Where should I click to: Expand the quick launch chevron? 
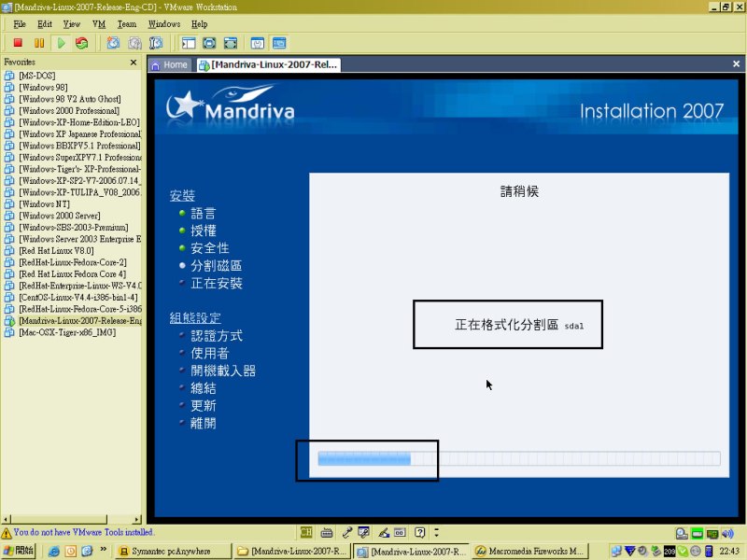[x=103, y=550]
